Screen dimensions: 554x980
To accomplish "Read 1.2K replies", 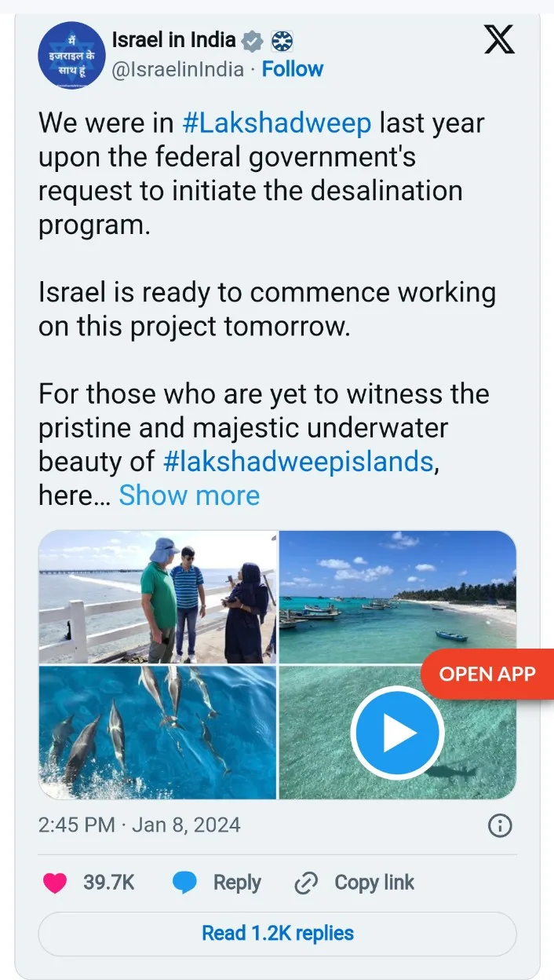I will 277,933.
